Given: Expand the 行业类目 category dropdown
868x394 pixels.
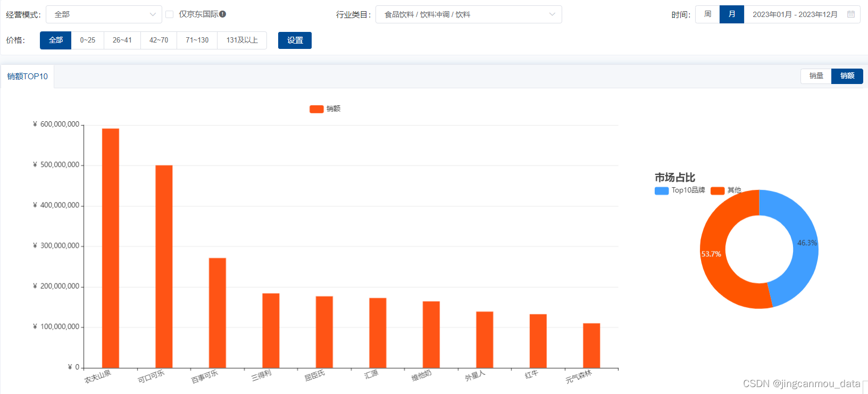Looking at the screenshot, I should point(469,14).
